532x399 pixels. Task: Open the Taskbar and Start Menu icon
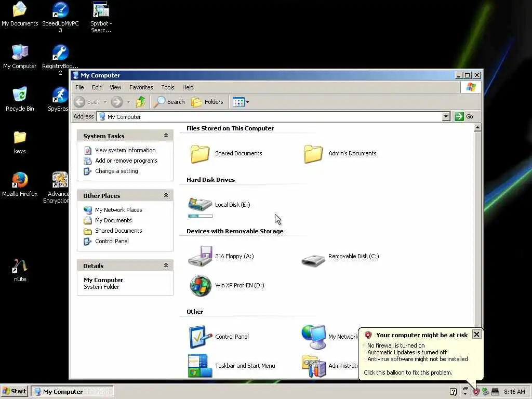(x=200, y=366)
